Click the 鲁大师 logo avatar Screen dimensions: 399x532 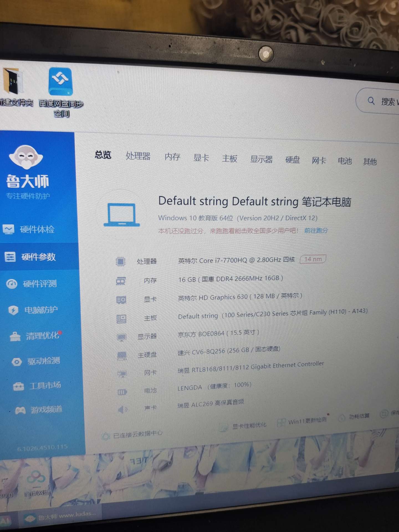coord(26,157)
